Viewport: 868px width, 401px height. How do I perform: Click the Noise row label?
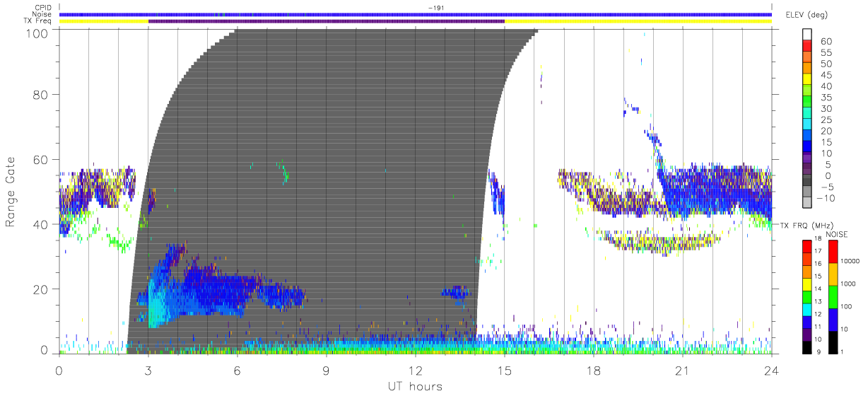point(42,14)
